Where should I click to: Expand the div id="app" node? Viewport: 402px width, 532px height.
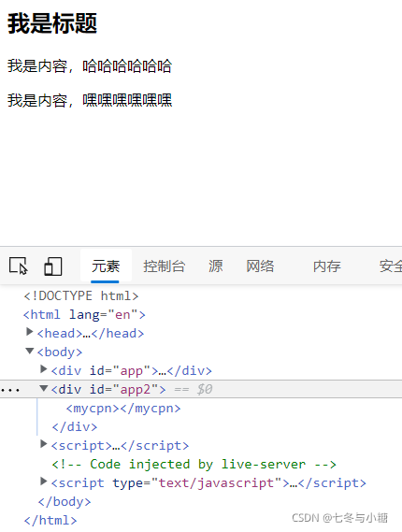point(43,368)
